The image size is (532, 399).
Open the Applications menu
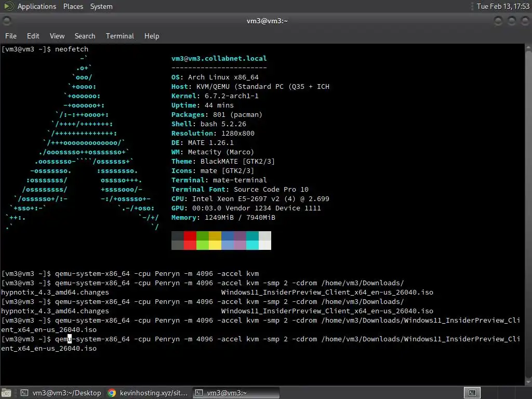click(37, 6)
